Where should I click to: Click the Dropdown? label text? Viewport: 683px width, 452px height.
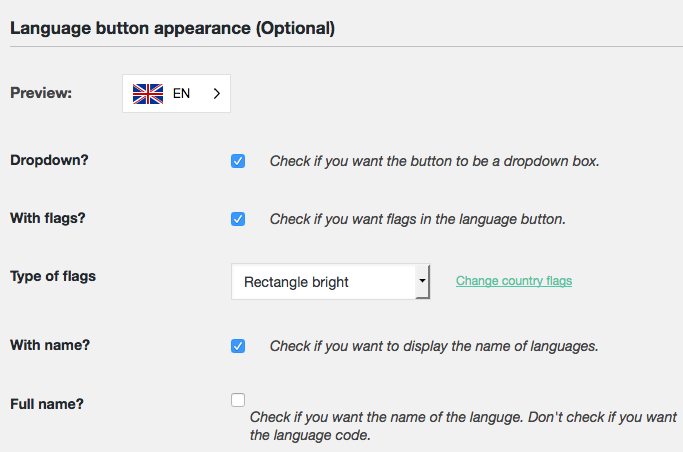[49, 160]
